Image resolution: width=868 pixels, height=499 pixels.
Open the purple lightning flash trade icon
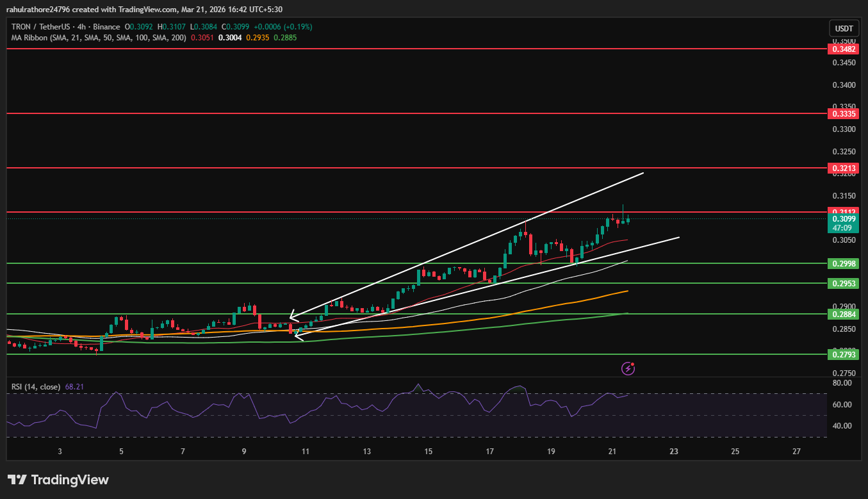(628, 368)
